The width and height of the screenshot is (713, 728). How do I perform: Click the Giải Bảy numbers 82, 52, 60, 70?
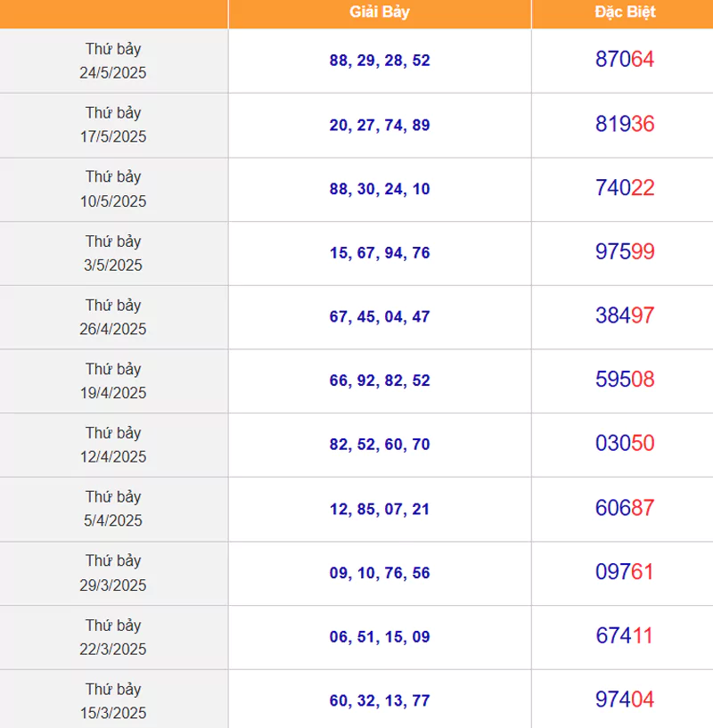[380, 445]
